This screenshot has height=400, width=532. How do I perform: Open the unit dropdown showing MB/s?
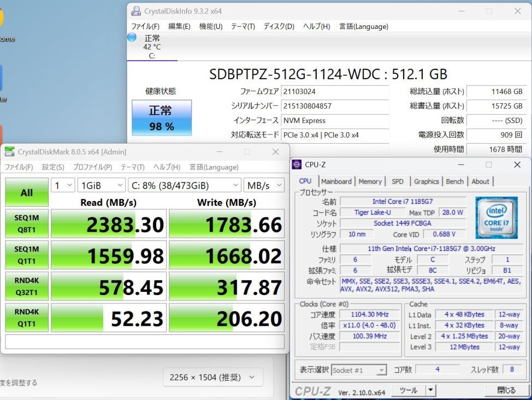pos(264,185)
